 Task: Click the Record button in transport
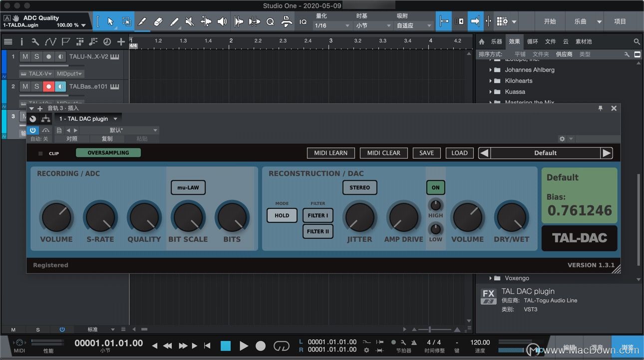[x=261, y=346]
